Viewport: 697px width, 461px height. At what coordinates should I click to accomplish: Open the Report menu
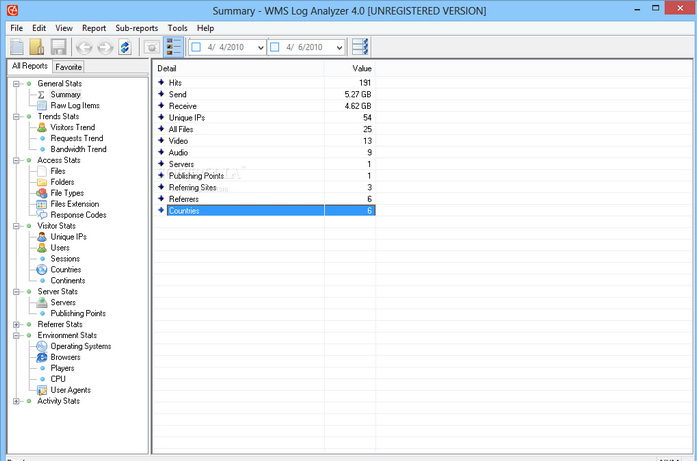(94, 28)
